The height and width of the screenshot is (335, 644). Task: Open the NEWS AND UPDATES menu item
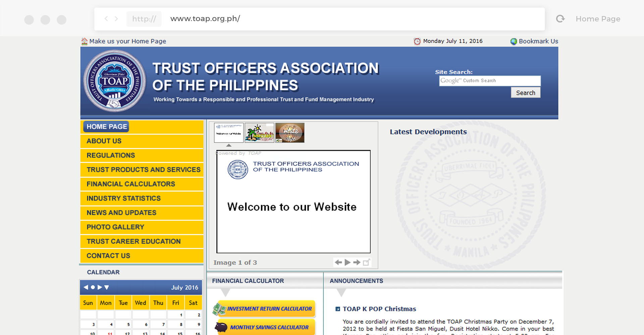(x=142, y=213)
